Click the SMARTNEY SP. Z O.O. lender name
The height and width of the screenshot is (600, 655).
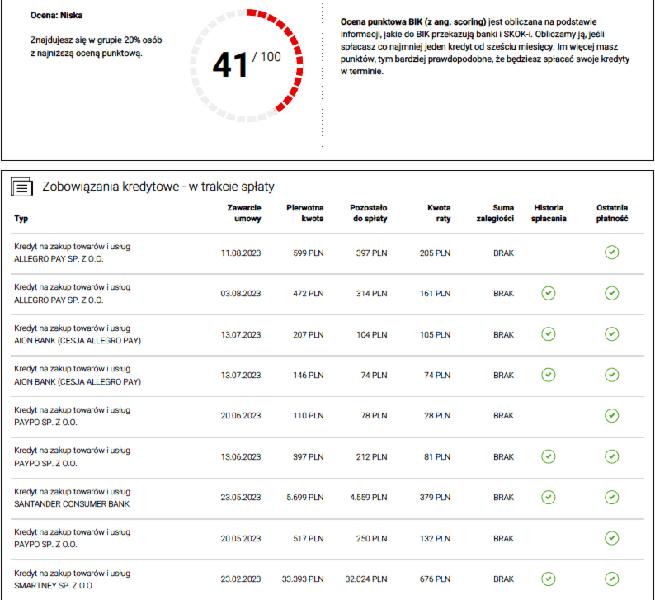pos(53,586)
